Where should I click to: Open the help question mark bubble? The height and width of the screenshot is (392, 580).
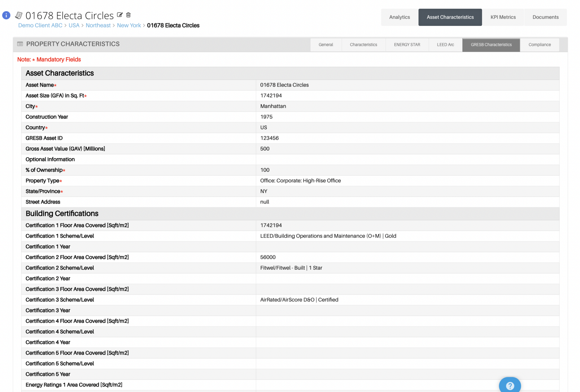pyautogui.click(x=510, y=386)
